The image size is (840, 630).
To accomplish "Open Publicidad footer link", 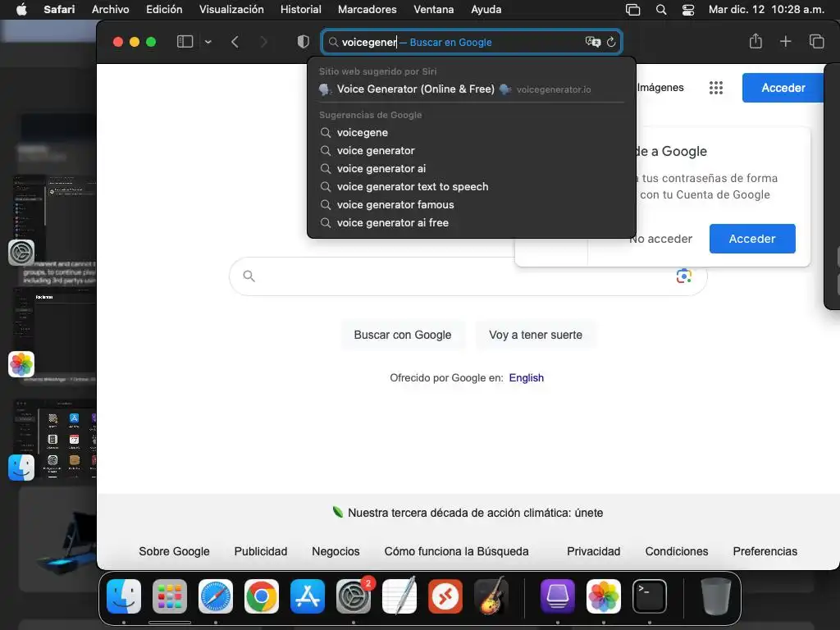I will (x=260, y=551).
